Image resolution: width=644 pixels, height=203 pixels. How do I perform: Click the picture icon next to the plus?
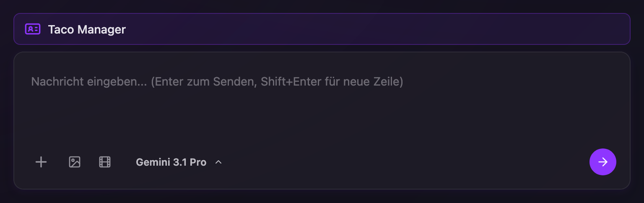(75, 162)
